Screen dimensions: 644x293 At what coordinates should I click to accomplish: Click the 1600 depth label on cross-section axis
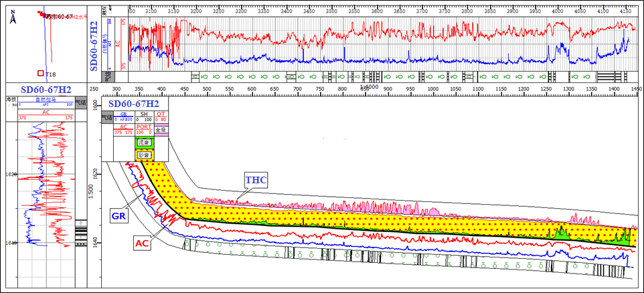96,106
